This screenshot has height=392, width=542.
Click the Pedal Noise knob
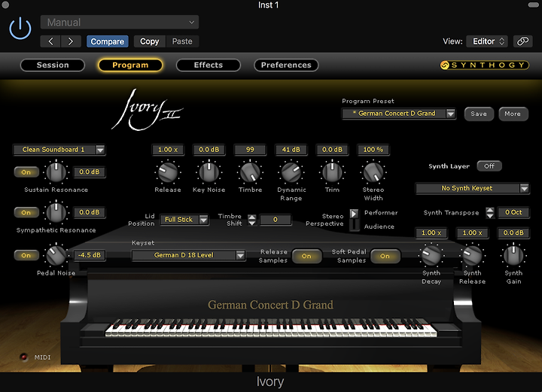point(56,255)
